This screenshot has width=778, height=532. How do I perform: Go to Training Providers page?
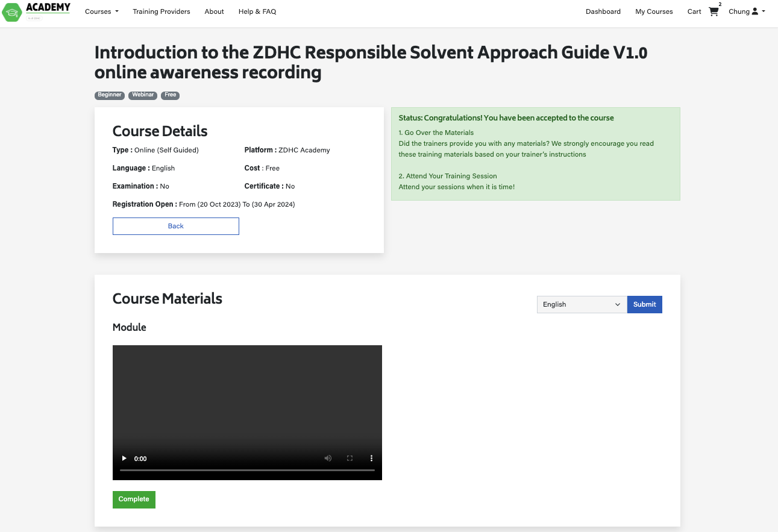162,11
